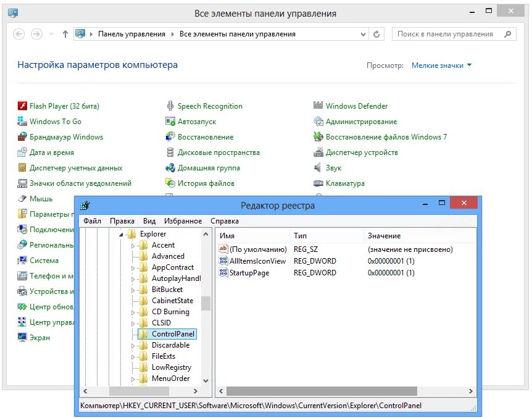Click the Мышь icon
Screen dimensions: 532x418
point(22,199)
